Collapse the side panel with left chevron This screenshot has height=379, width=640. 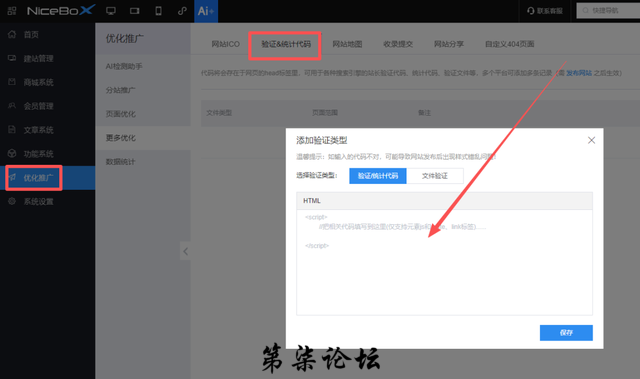point(185,251)
